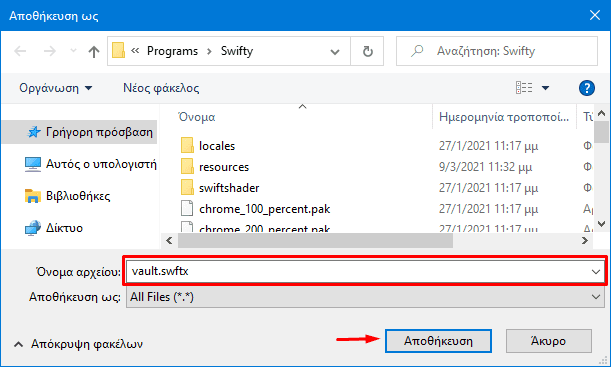Click the libraries folder icon
611x367 pixels.
click(x=33, y=196)
